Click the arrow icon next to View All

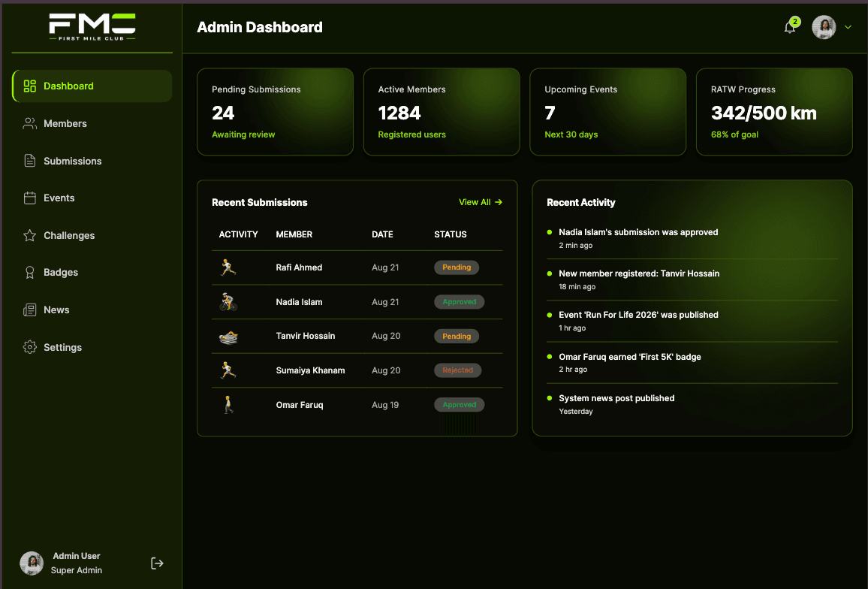tap(499, 202)
